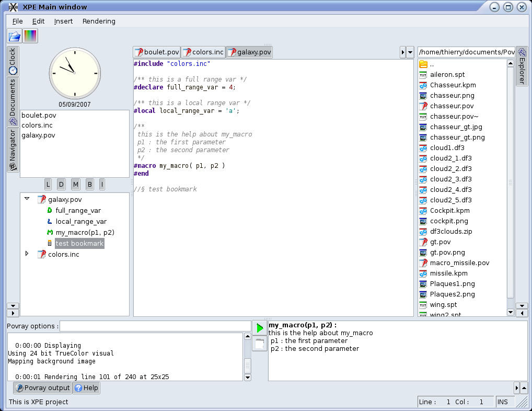Click the local variable icon for local_range_var
532x411 pixels.
point(50,221)
